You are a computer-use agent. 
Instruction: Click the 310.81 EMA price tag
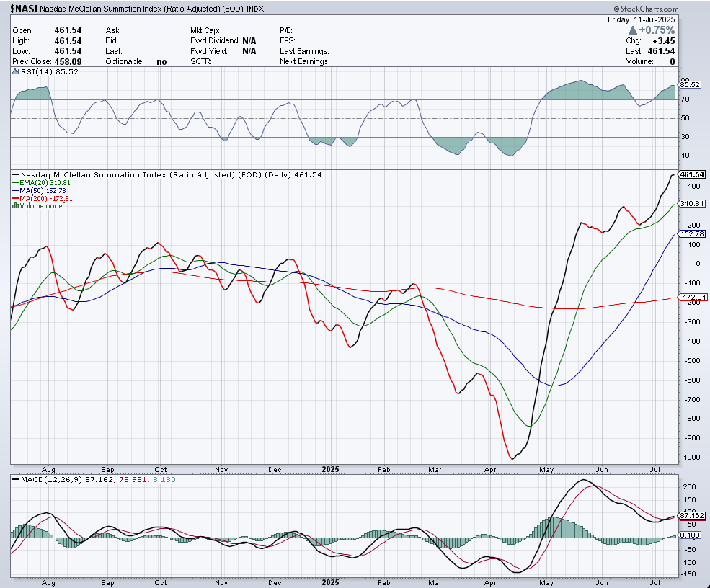(692, 204)
